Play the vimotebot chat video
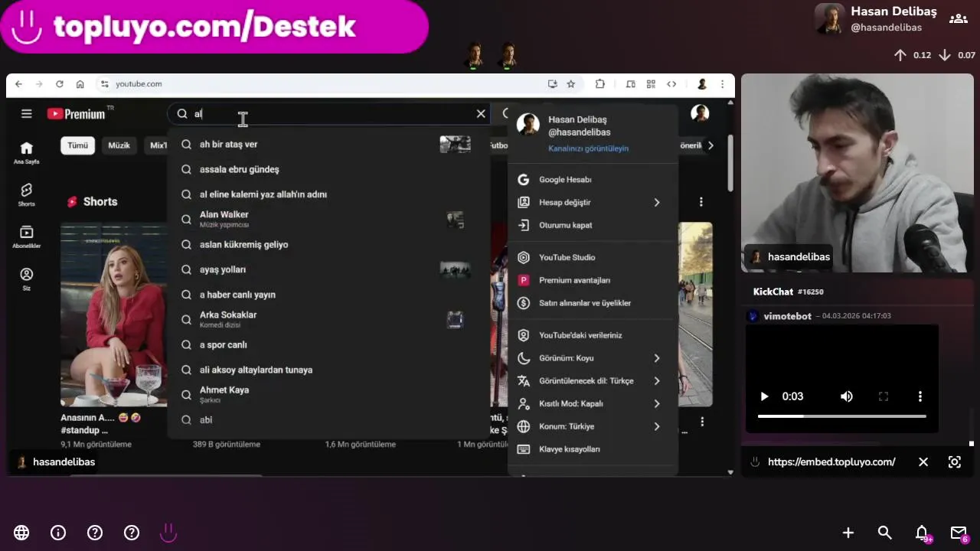Screen dimensions: 980x551 tap(763, 396)
